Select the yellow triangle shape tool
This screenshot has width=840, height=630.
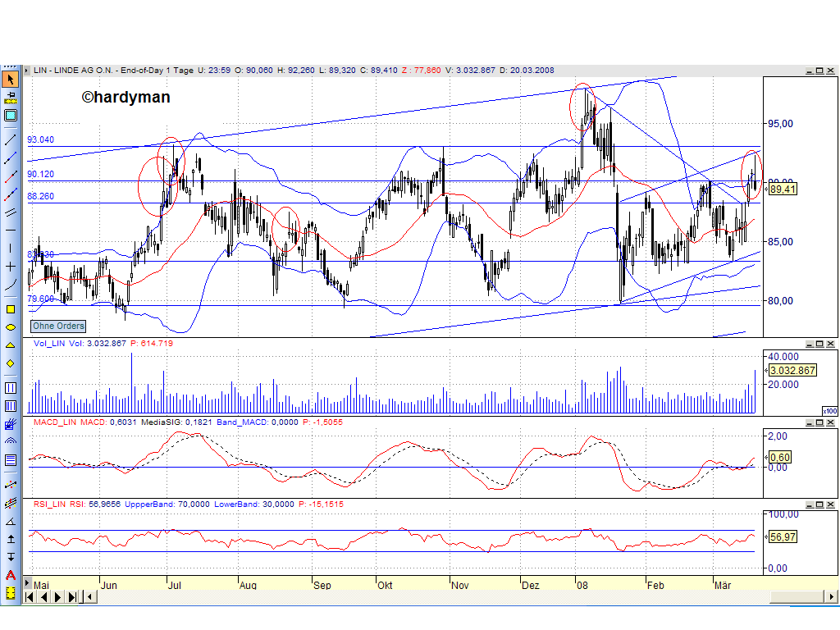11,343
